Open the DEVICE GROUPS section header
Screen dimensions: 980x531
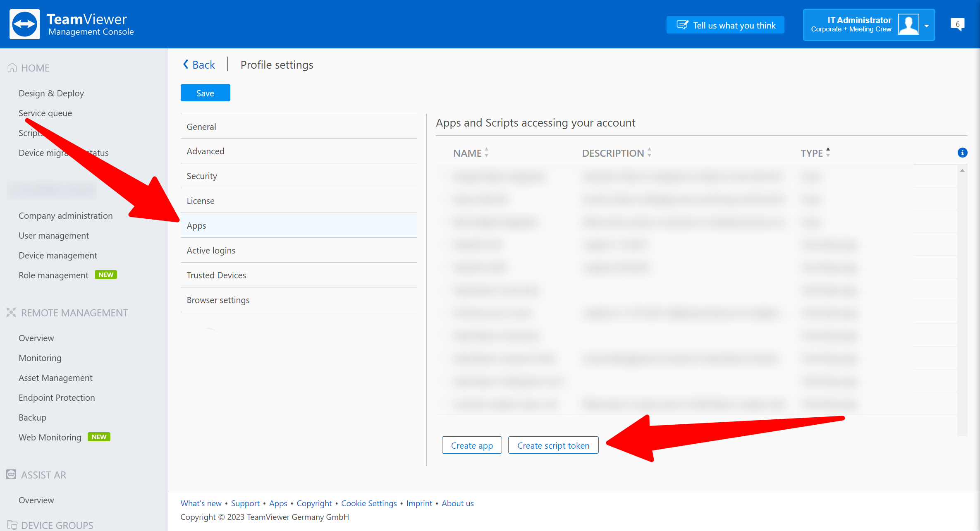pos(50,525)
